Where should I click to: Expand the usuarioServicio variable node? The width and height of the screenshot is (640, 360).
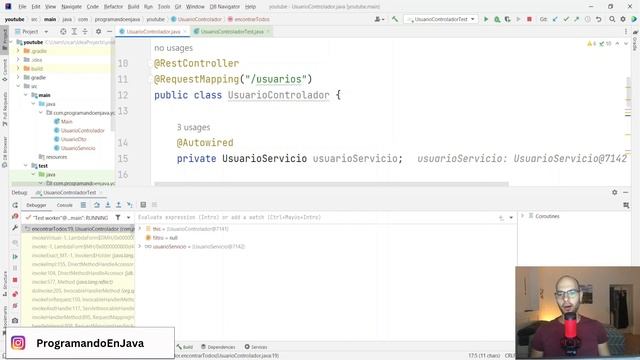click(140, 247)
